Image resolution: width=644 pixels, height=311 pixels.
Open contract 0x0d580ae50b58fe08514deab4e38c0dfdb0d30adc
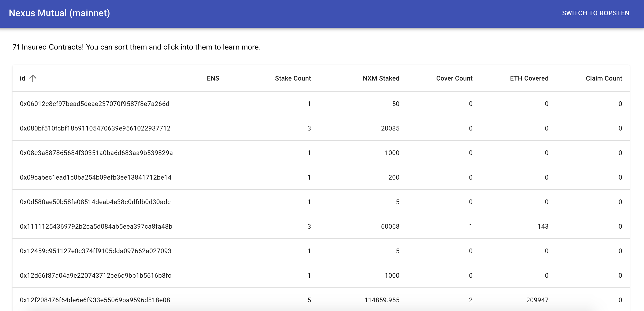[x=95, y=202]
